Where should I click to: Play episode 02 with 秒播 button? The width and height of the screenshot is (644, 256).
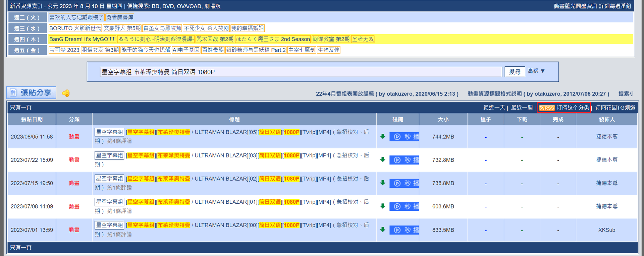(404, 183)
